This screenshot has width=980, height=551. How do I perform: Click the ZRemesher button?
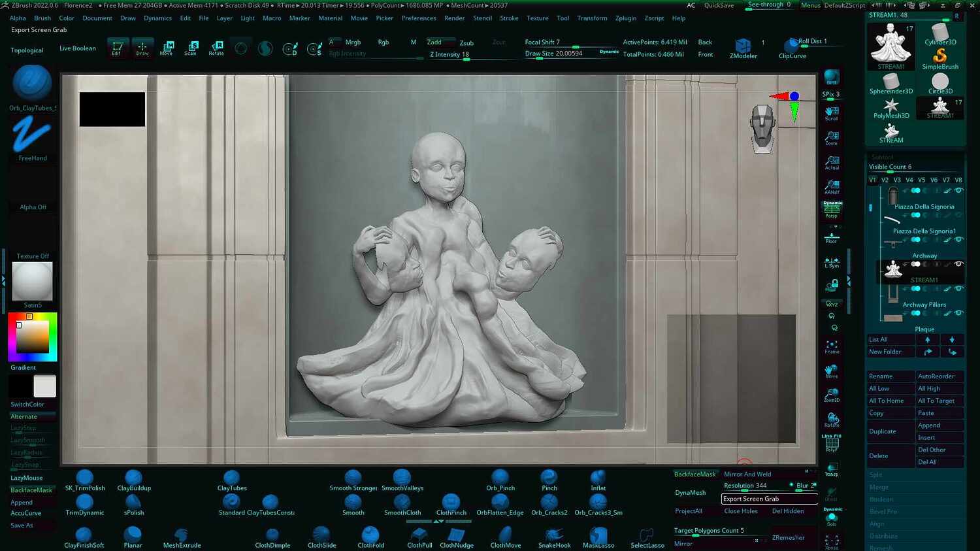tap(788, 537)
